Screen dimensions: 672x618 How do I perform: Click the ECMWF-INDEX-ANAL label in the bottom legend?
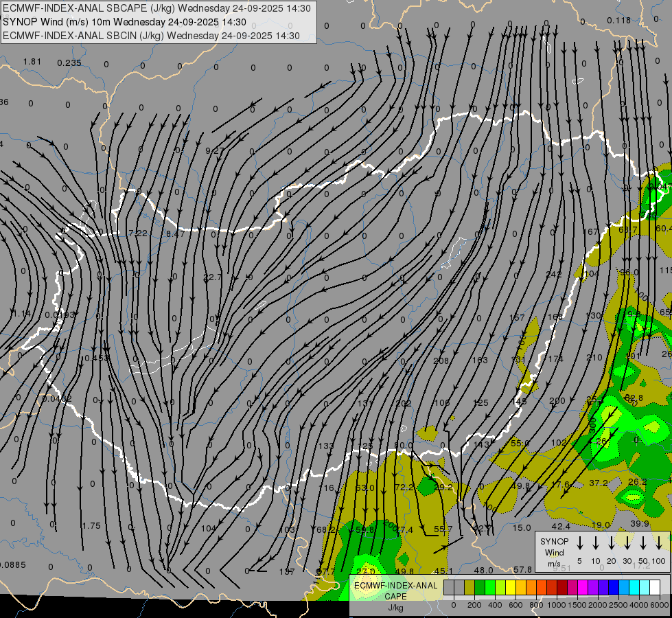click(x=395, y=586)
